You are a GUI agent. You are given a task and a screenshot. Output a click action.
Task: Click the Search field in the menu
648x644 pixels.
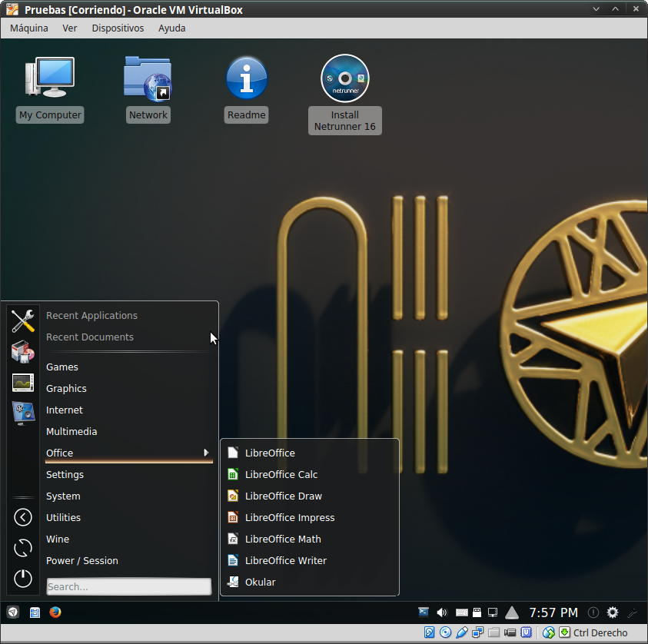pyautogui.click(x=128, y=586)
